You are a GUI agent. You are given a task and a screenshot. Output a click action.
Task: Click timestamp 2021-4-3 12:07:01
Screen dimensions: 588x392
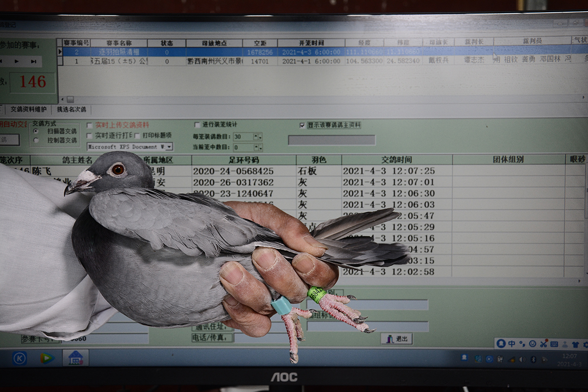pyautogui.click(x=389, y=182)
